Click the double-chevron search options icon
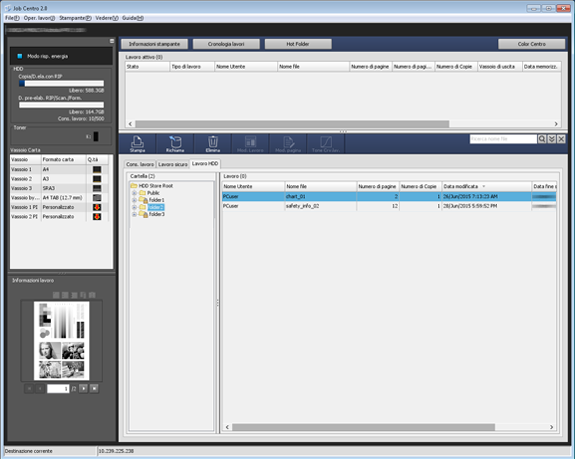 pyautogui.click(x=551, y=139)
